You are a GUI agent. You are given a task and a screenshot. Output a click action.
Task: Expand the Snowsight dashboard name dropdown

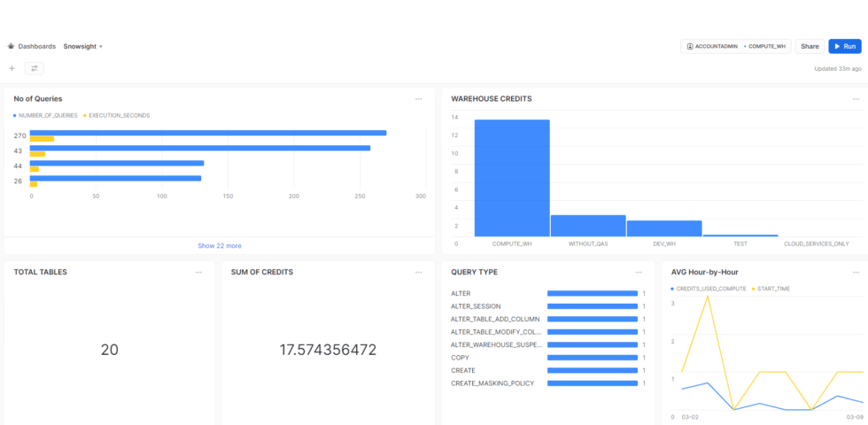[x=83, y=46]
